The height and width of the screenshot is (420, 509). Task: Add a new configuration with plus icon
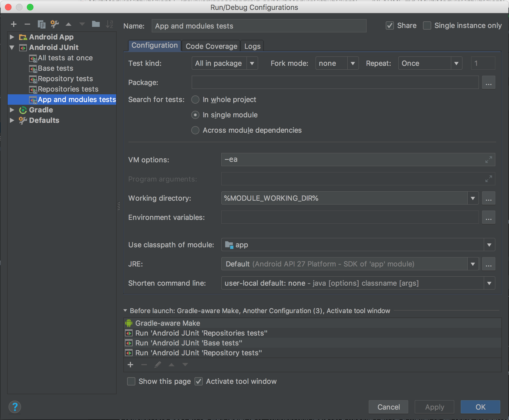(x=14, y=24)
